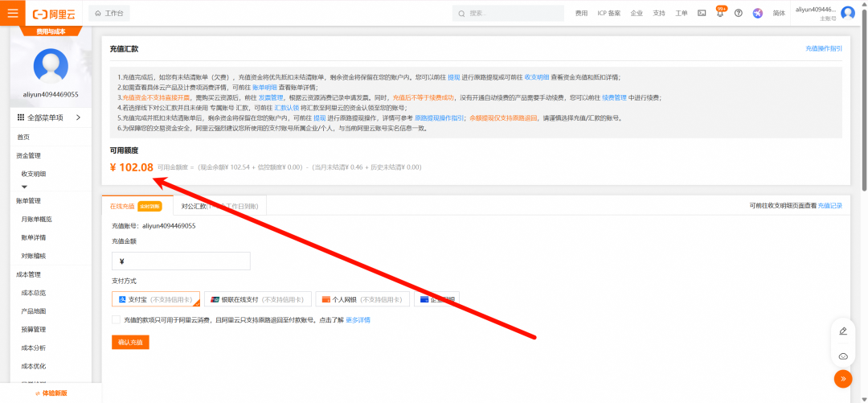Open notifications bell with 99+ badge
The image size is (868, 403).
tap(719, 12)
